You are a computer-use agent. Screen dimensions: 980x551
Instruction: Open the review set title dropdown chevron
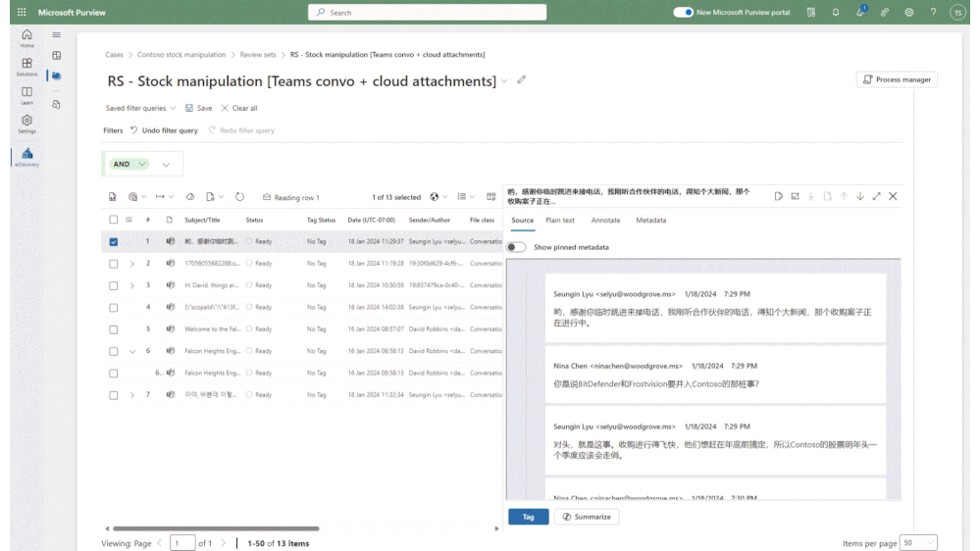pos(504,81)
